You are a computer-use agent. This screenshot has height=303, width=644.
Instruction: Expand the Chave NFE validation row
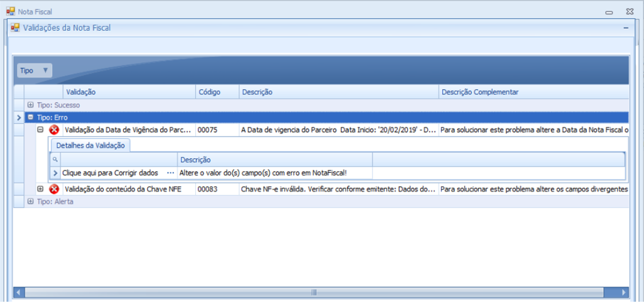coord(40,189)
